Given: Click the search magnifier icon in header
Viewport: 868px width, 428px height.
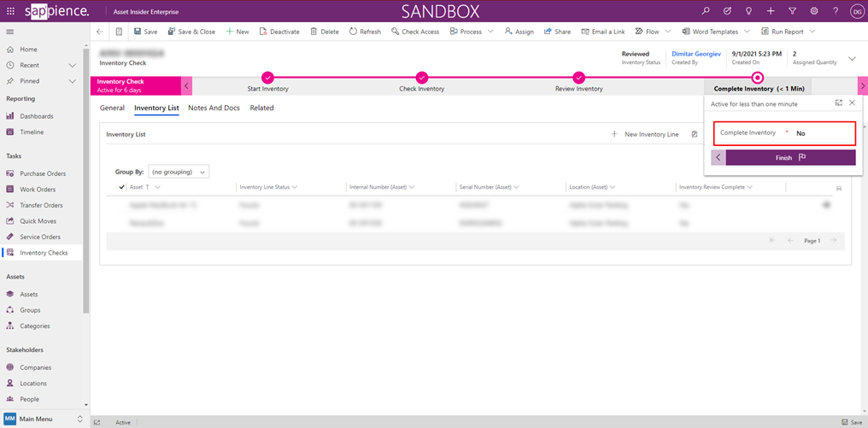Looking at the screenshot, I should 706,11.
